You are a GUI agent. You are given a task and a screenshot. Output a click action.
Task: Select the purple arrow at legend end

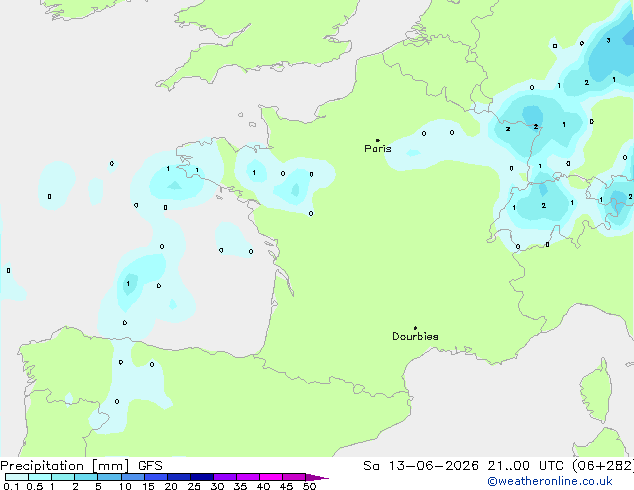[317, 477]
